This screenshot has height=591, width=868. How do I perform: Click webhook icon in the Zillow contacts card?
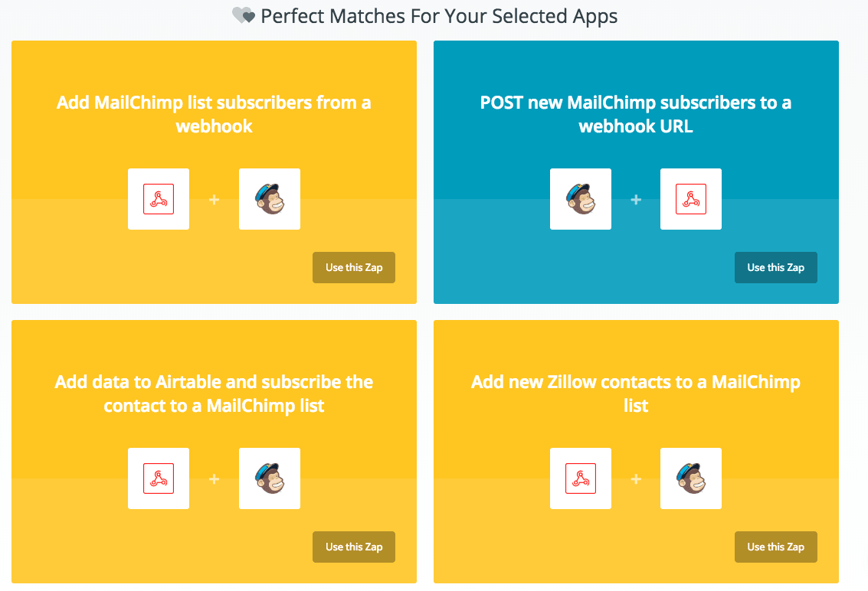[x=581, y=478]
